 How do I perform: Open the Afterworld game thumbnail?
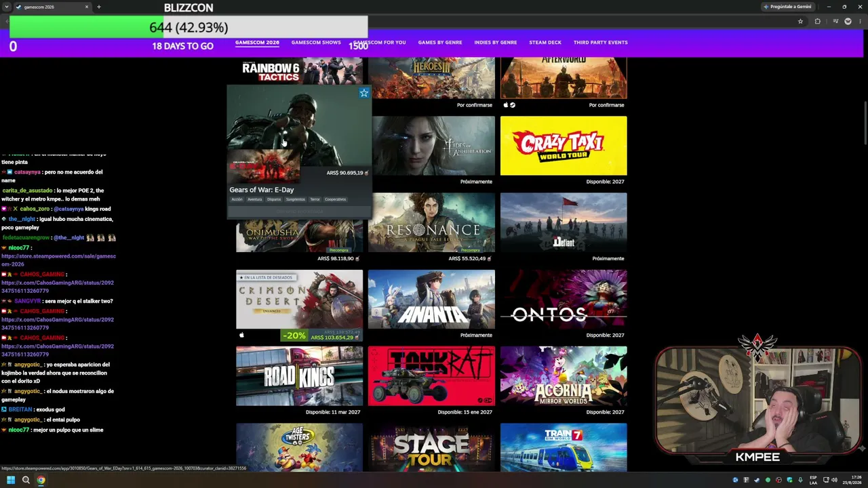coord(564,78)
